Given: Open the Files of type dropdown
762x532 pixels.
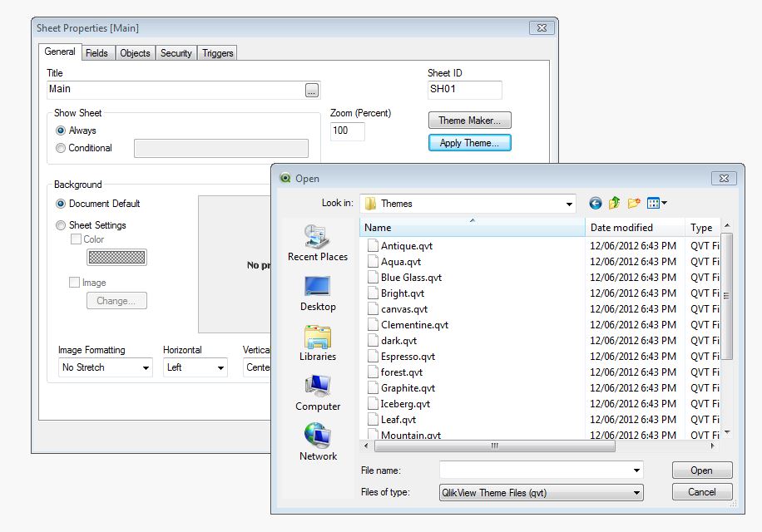Looking at the screenshot, I should pos(636,493).
